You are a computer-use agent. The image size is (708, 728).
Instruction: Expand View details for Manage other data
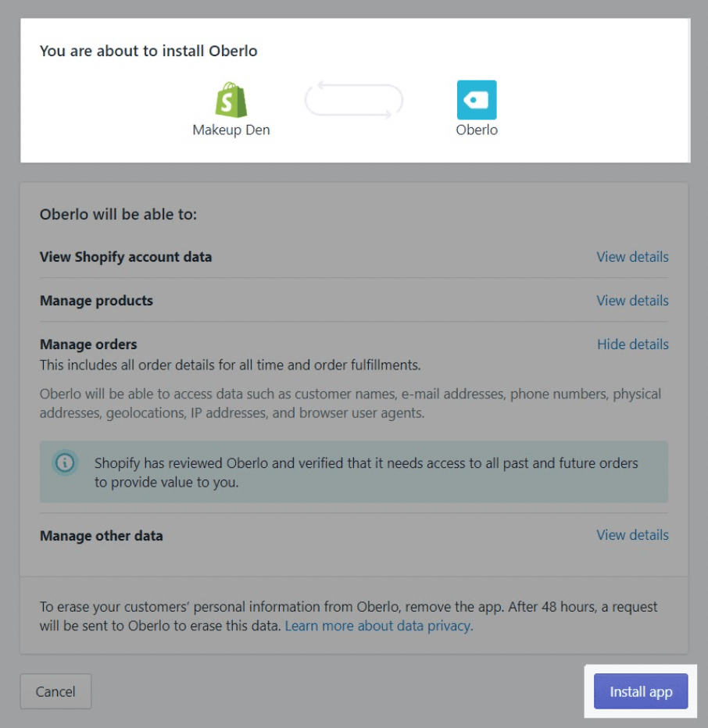point(632,535)
